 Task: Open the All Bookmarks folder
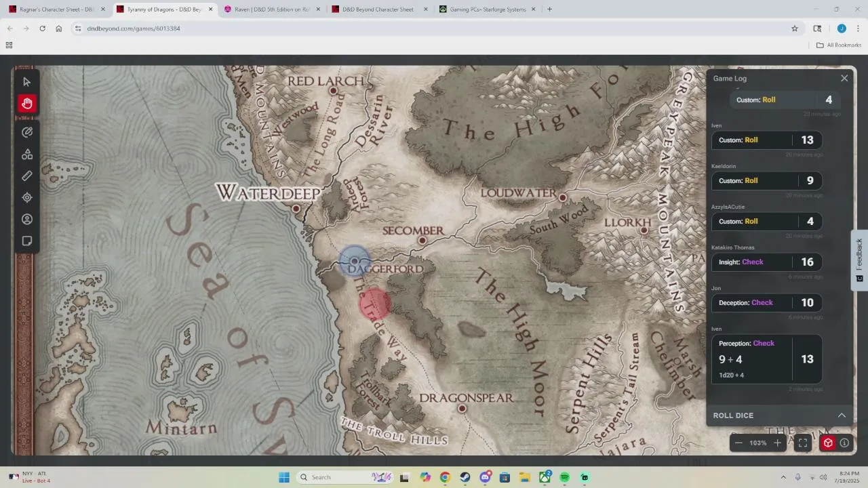tap(839, 45)
